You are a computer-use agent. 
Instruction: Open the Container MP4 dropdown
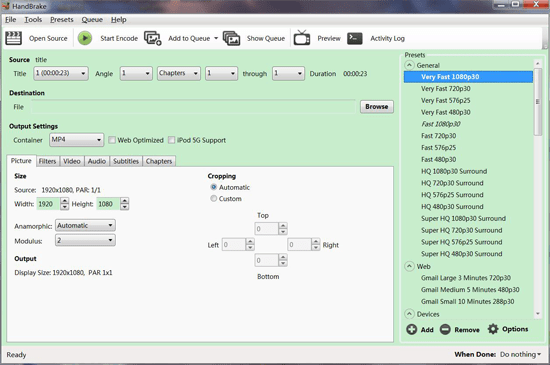[x=76, y=140]
